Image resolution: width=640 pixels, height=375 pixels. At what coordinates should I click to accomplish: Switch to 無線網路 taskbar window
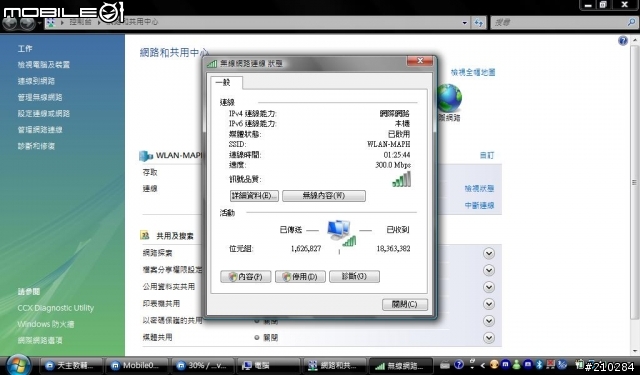tap(401, 366)
